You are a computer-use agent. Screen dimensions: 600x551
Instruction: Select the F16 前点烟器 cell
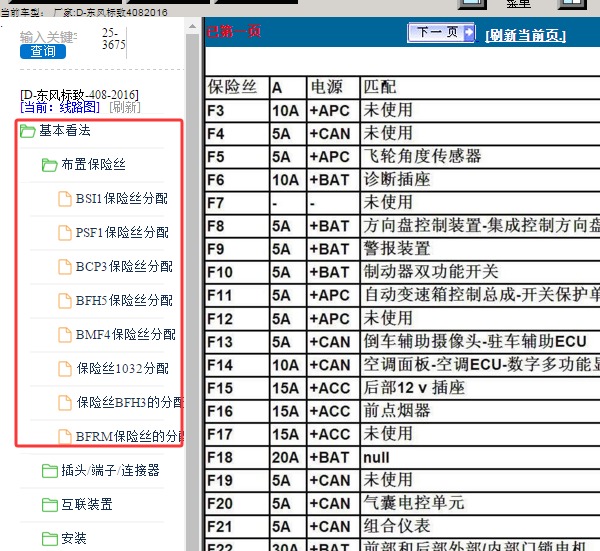point(480,411)
